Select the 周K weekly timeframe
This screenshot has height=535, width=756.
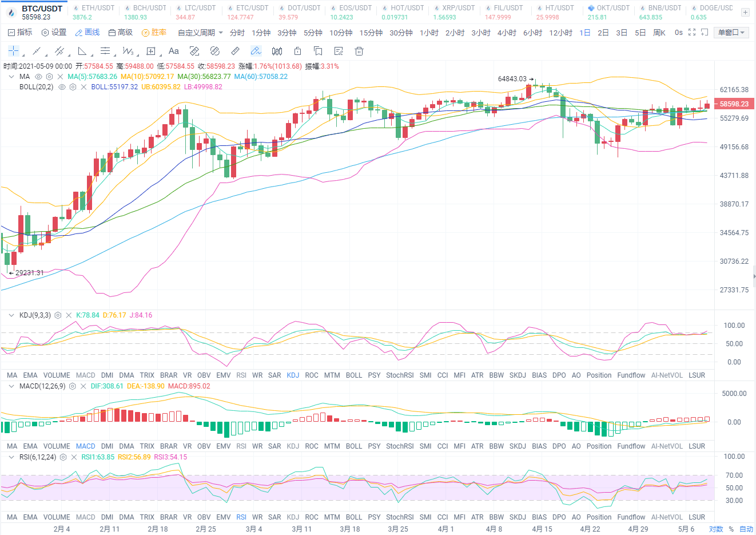(659, 33)
